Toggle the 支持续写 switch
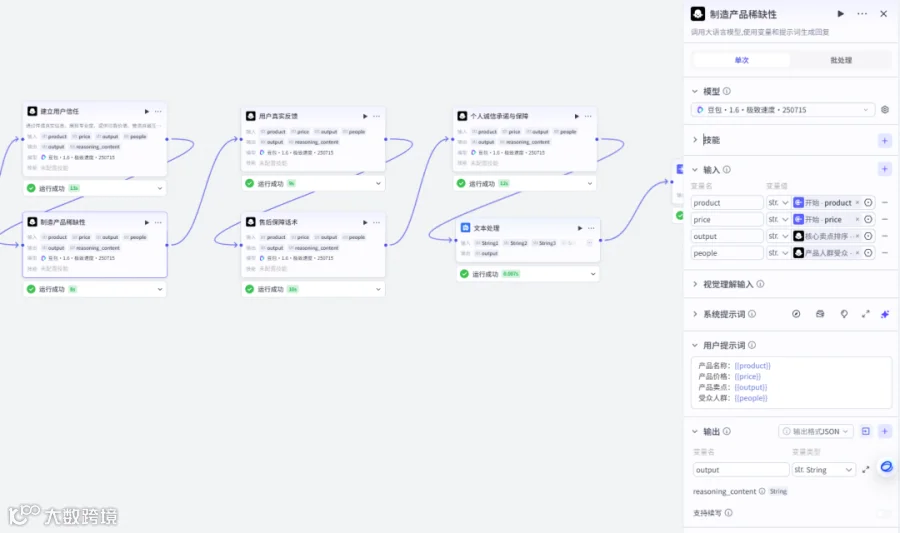The width and height of the screenshot is (900, 533). click(884, 513)
